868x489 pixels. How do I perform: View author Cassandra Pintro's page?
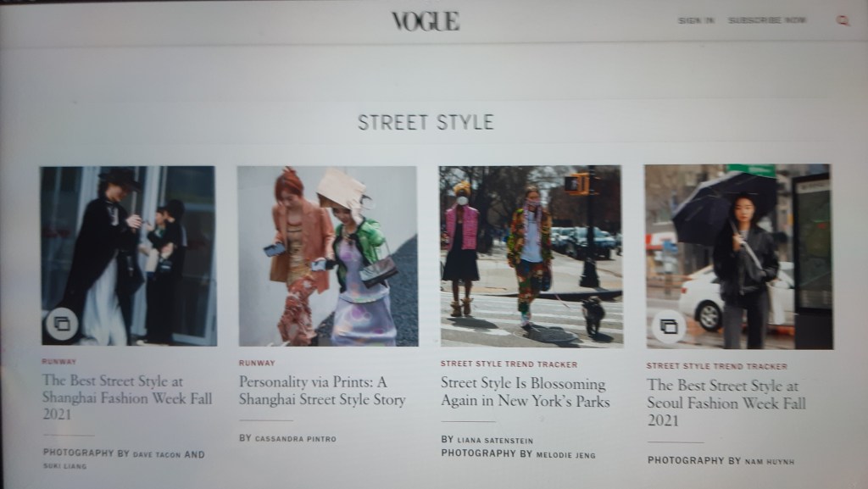295,439
